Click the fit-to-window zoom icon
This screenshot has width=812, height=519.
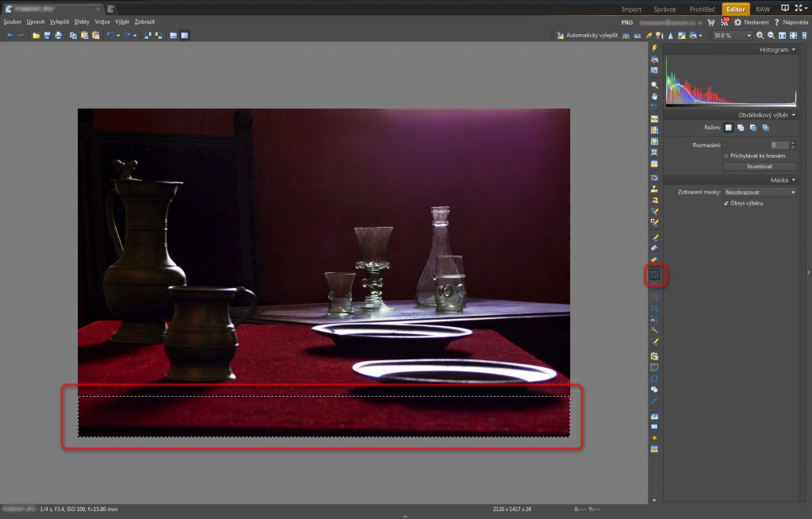[793, 35]
